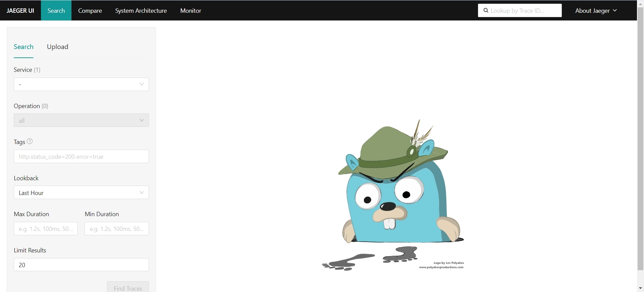The width and height of the screenshot is (644, 292).
Task: Click the JAEGER UI logo
Action: [20, 11]
